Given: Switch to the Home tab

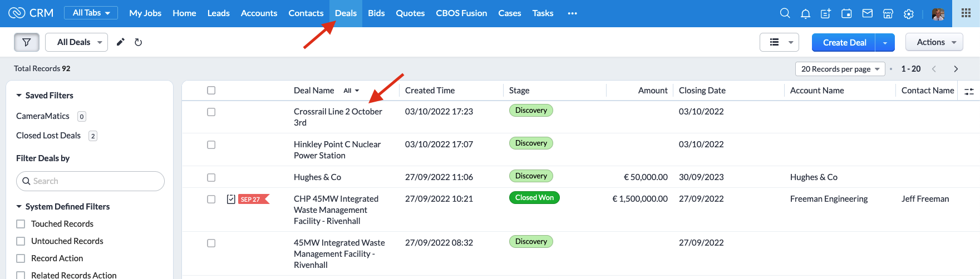Looking at the screenshot, I should coord(184,13).
